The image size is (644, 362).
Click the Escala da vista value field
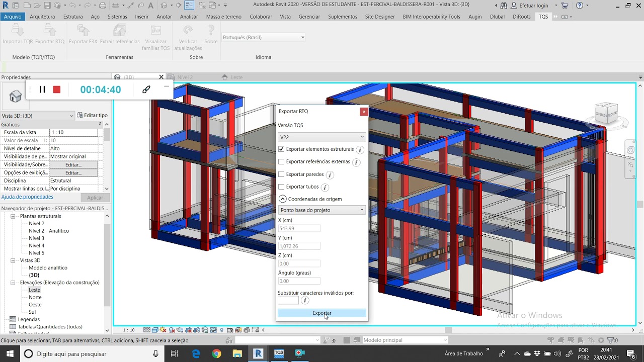click(74, 132)
